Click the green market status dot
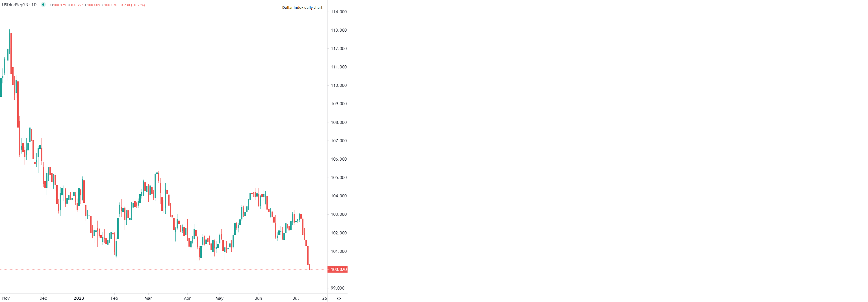Image resolution: width=868 pixels, height=302 pixels. click(43, 5)
